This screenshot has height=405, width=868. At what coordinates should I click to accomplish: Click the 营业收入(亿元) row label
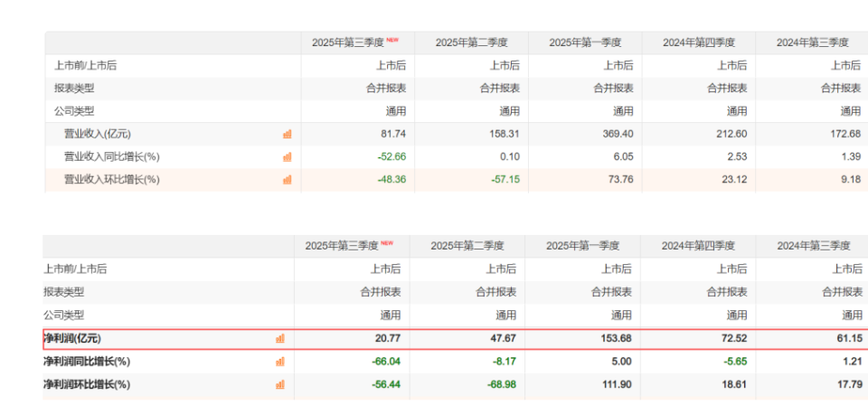tap(98, 134)
